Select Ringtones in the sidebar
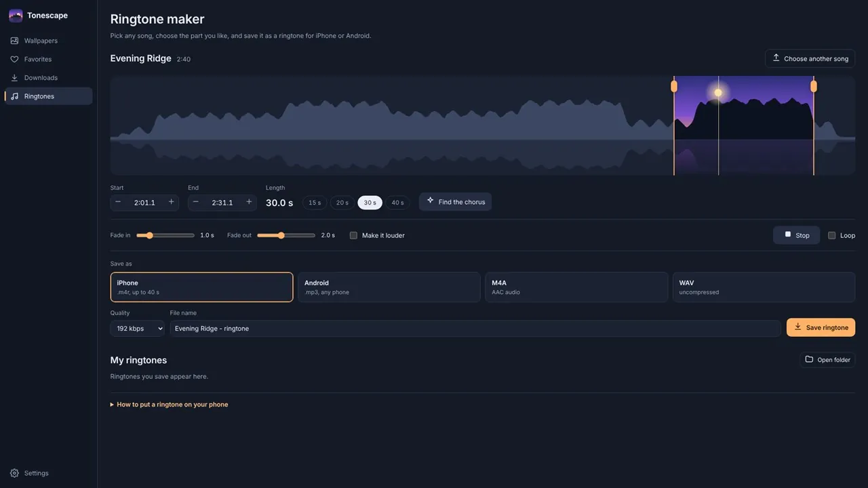The height and width of the screenshot is (488, 868). (49, 96)
